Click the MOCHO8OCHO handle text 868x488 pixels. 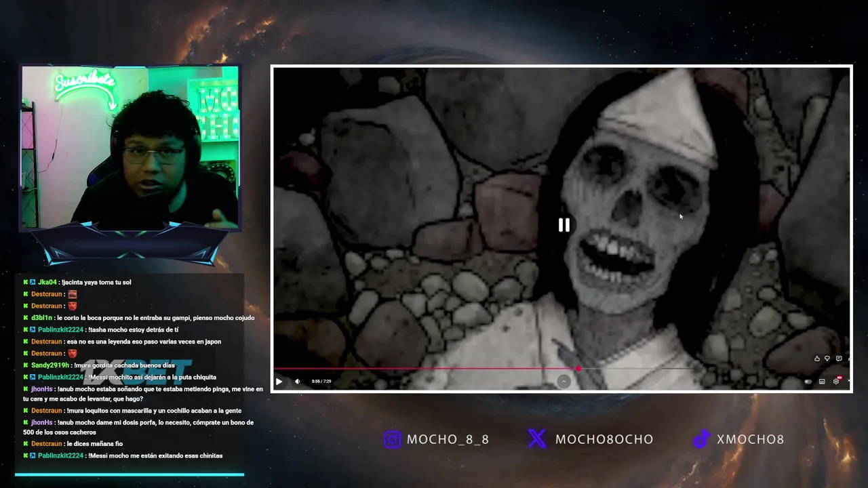pos(604,439)
